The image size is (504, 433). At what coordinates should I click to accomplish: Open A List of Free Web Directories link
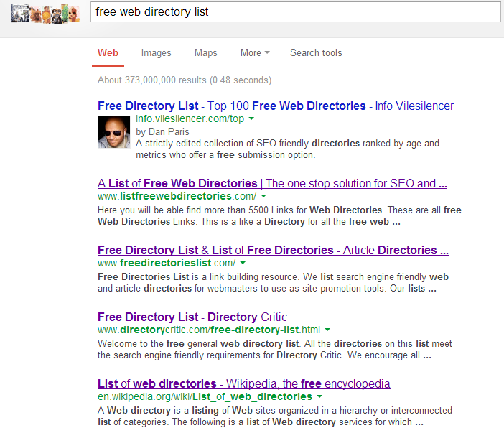[x=272, y=183]
